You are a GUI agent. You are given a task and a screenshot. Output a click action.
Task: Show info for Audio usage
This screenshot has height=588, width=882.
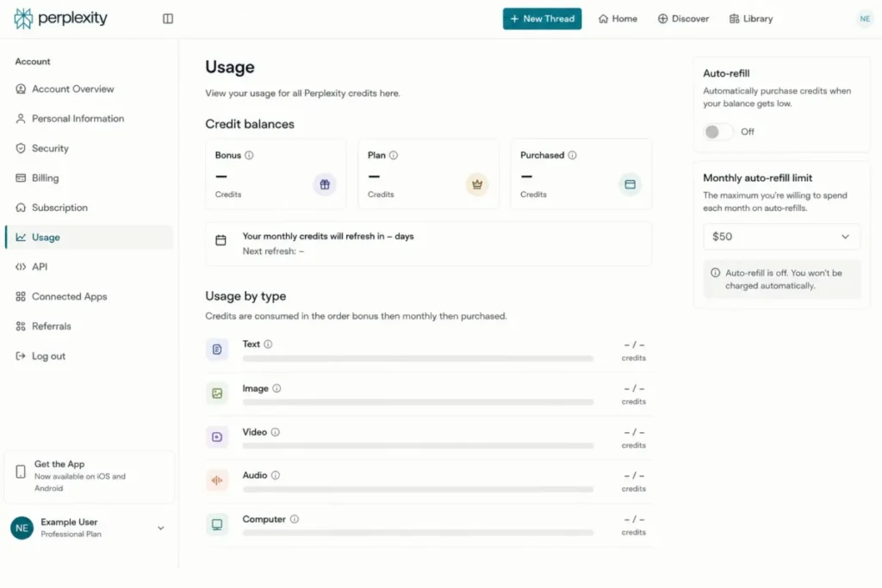pyautogui.click(x=275, y=475)
